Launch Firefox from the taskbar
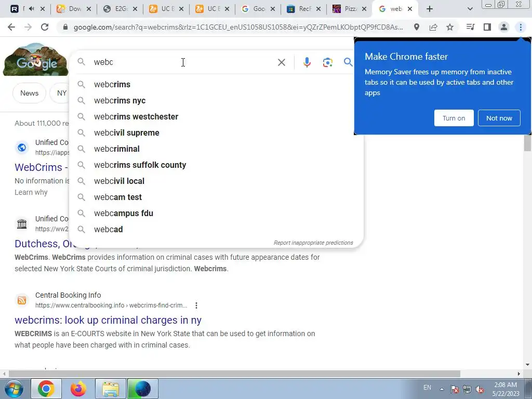 pyautogui.click(x=78, y=389)
